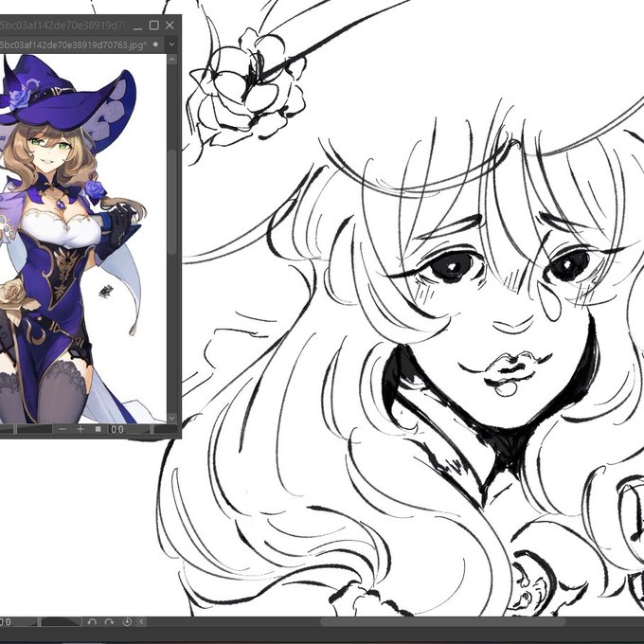The image size is (644, 644).
Task: Maximize the reference image window
Action: click(153, 26)
